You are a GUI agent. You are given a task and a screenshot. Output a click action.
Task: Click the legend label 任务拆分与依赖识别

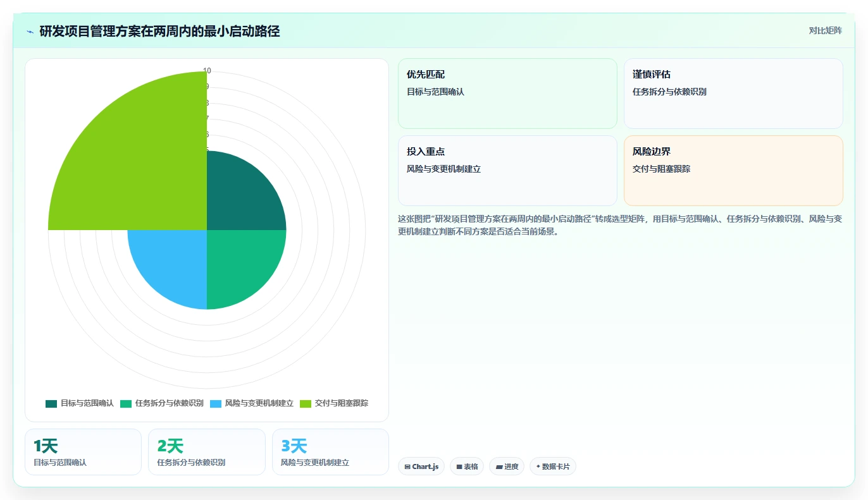pos(170,403)
